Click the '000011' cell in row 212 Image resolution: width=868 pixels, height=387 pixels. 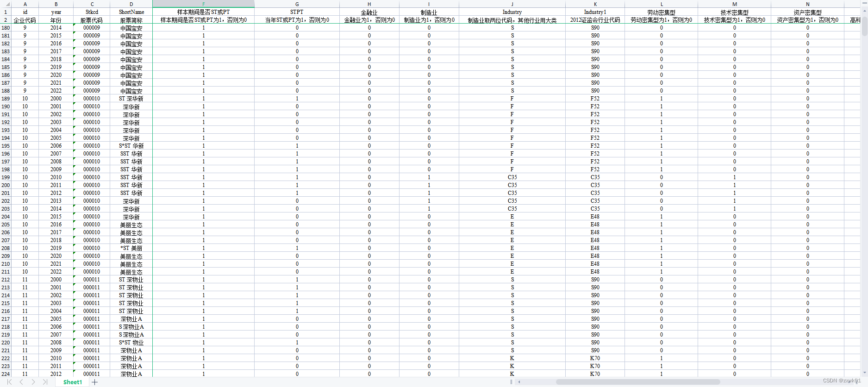point(92,280)
